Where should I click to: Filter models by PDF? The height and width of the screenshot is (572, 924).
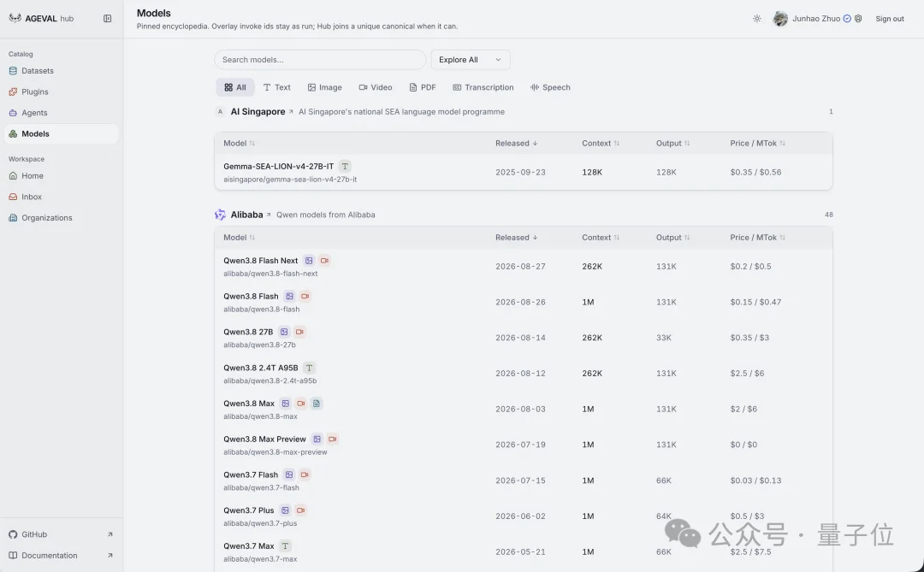[423, 87]
